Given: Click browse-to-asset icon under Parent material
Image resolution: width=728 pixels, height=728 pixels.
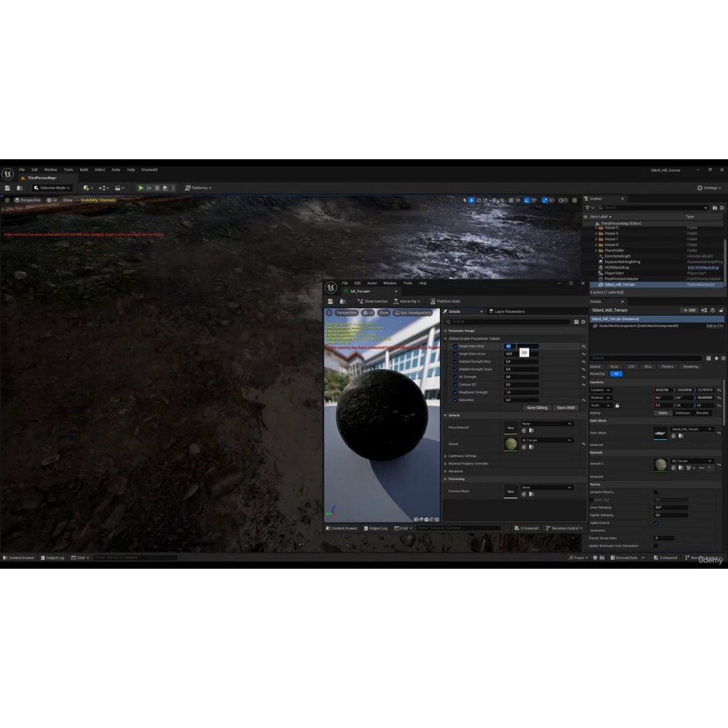Looking at the screenshot, I should 530,447.
